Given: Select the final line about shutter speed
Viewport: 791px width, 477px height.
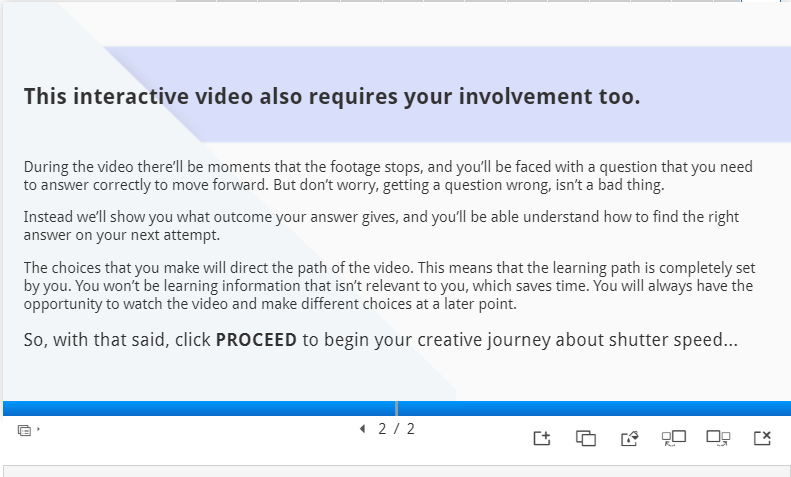Looking at the screenshot, I should [x=381, y=340].
